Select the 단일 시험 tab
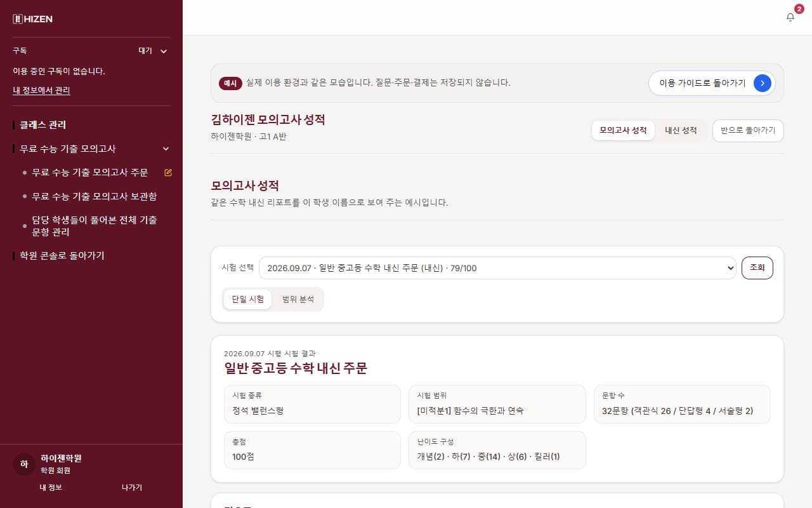 point(247,299)
